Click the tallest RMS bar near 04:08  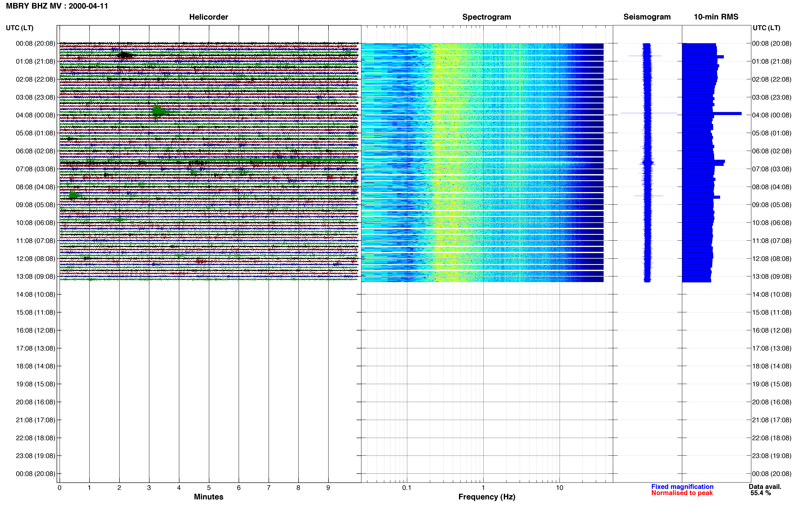(712, 114)
